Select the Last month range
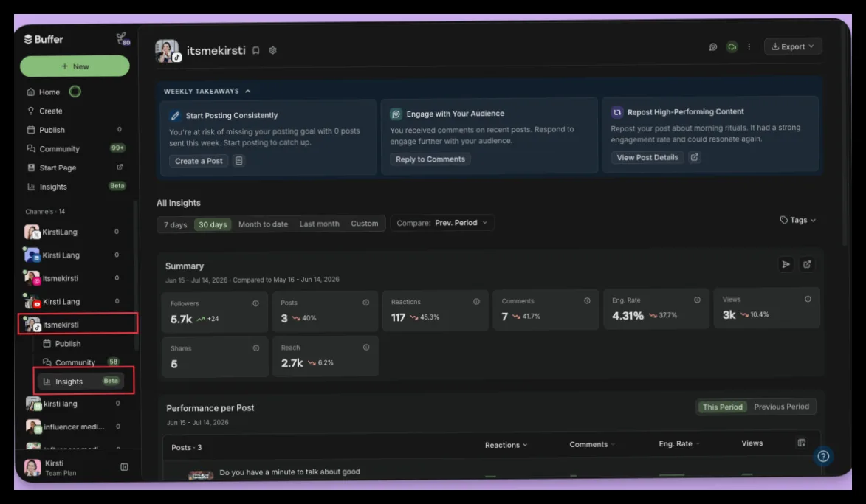This screenshot has height=504, width=866. click(x=319, y=224)
